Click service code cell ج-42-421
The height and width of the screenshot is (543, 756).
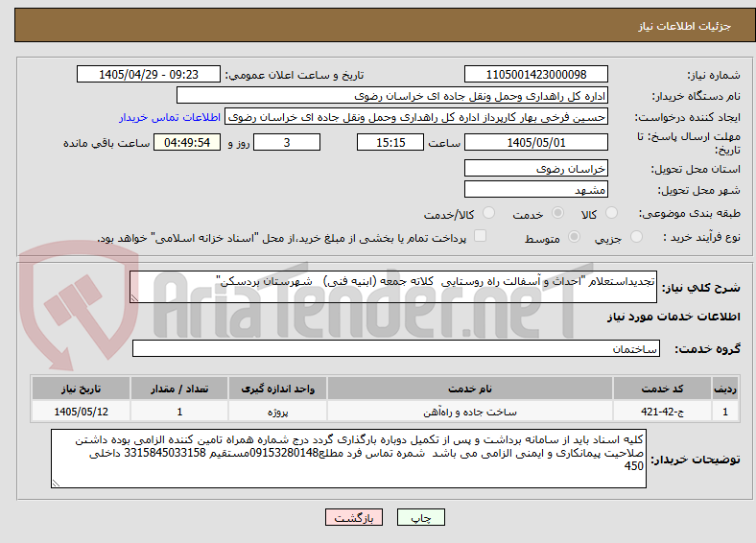click(663, 412)
